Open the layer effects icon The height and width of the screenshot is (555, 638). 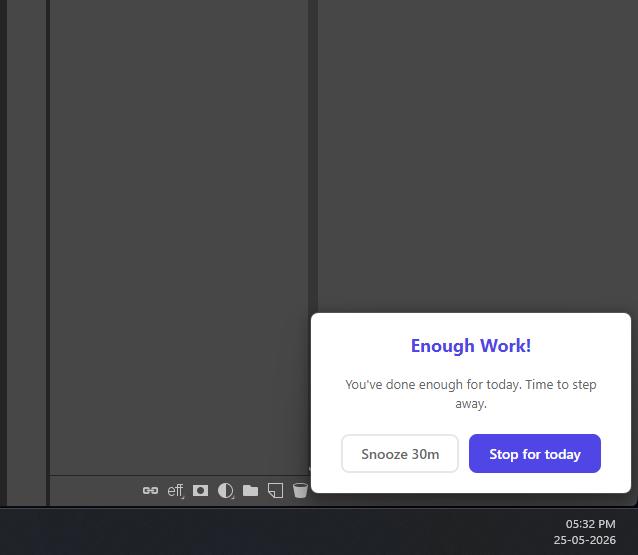point(175,491)
